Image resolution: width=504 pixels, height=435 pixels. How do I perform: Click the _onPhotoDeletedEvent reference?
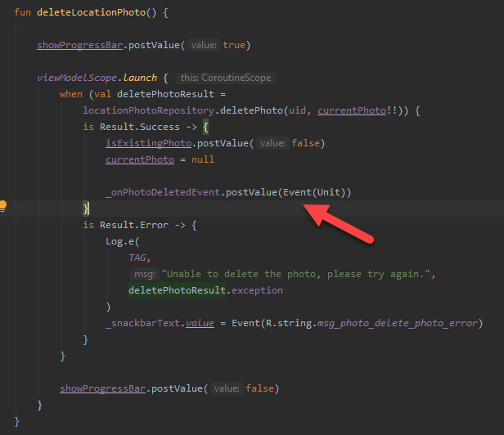pyautogui.click(x=163, y=192)
